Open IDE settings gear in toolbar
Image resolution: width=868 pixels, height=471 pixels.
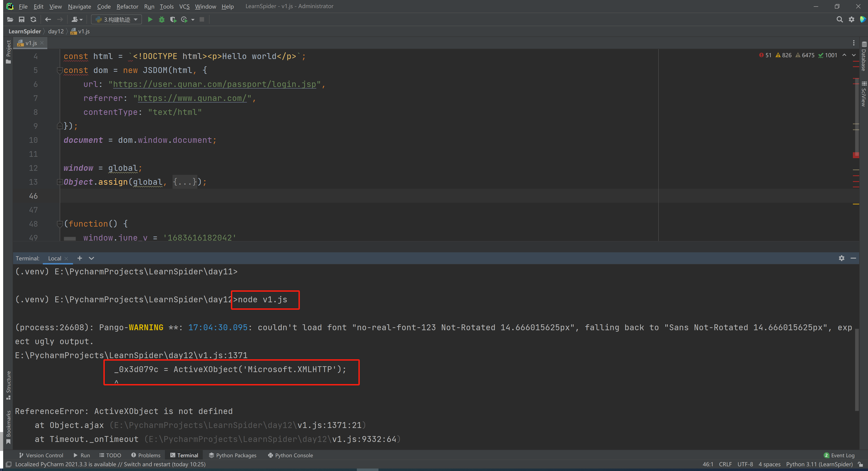[852, 20]
